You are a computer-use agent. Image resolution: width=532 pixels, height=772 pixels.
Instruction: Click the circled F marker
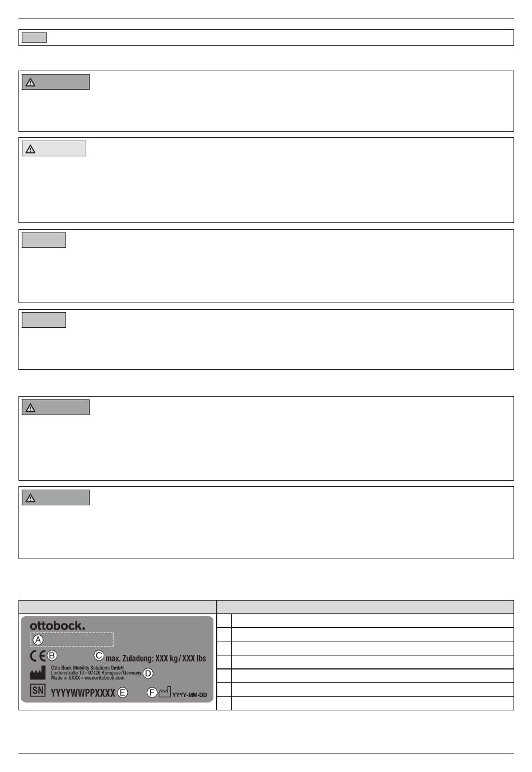click(152, 692)
